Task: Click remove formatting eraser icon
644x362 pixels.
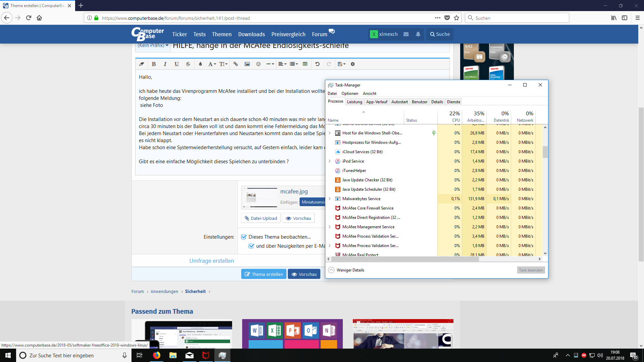Action: [x=142, y=64]
